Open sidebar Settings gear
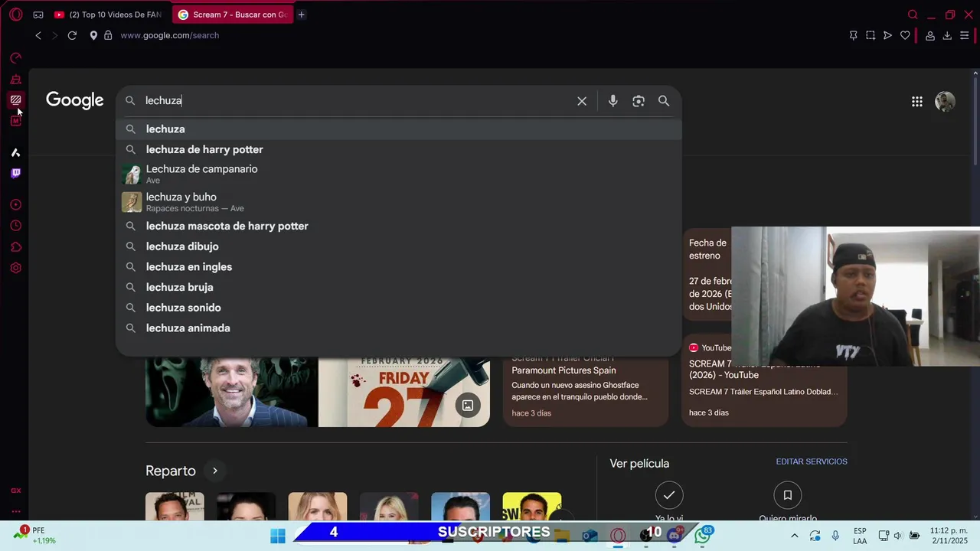This screenshot has height=551, width=980. click(x=15, y=268)
